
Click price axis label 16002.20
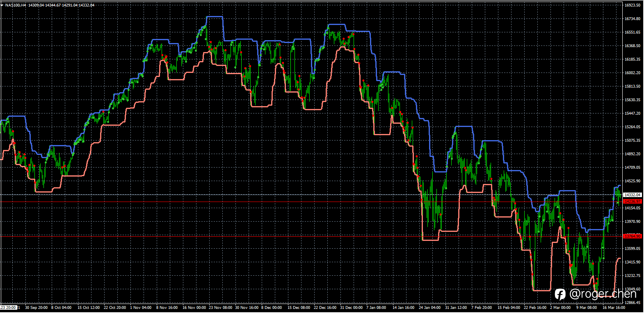click(x=633, y=73)
